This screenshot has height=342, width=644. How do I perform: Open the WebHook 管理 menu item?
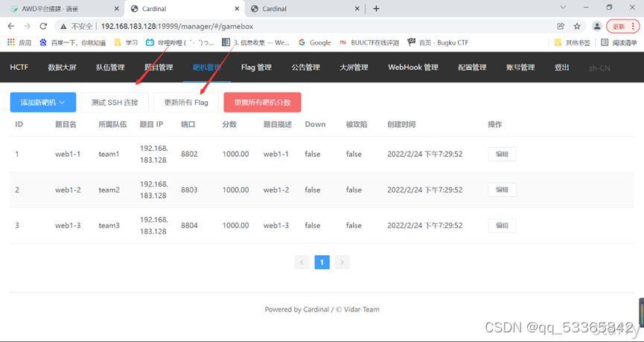[413, 67]
